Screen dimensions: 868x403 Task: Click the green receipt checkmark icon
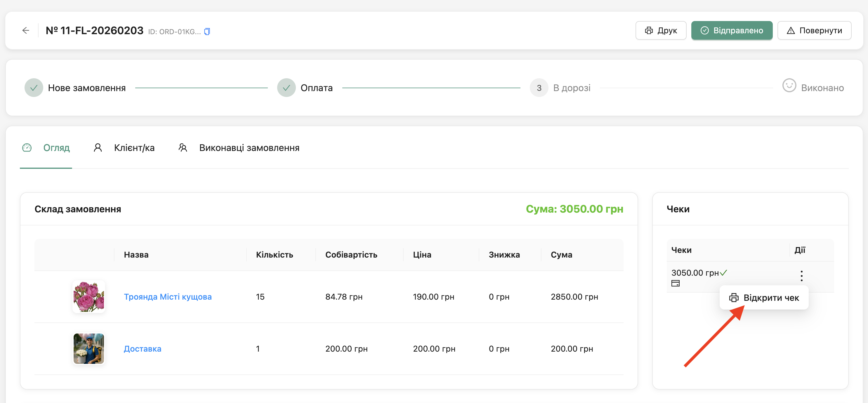(723, 272)
